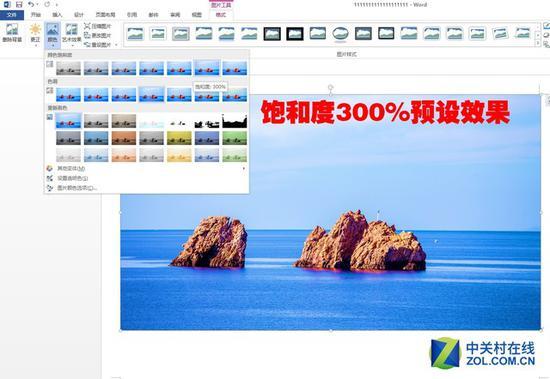Click the Redo icon in quick access toolbar
The width and height of the screenshot is (550, 379).
click(x=47, y=5)
